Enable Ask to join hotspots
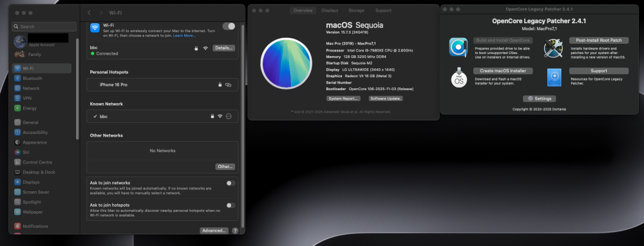This screenshot has height=246, width=644. (x=231, y=205)
